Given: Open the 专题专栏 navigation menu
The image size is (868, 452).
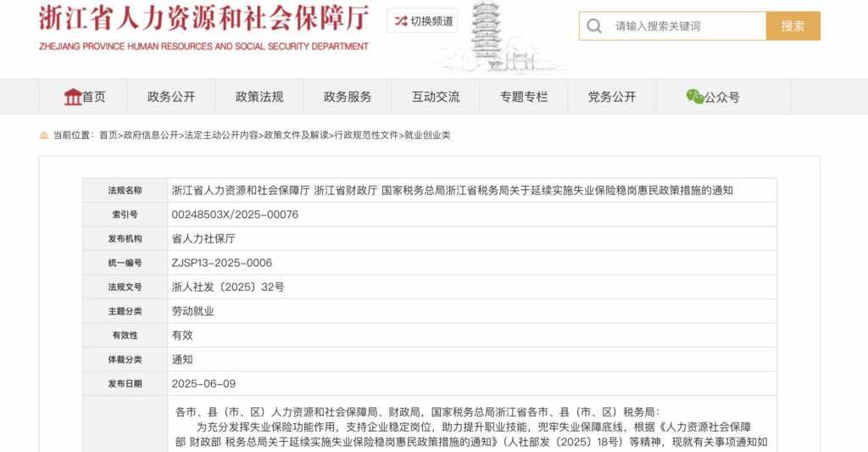Looking at the screenshot, I should point(524,97).
